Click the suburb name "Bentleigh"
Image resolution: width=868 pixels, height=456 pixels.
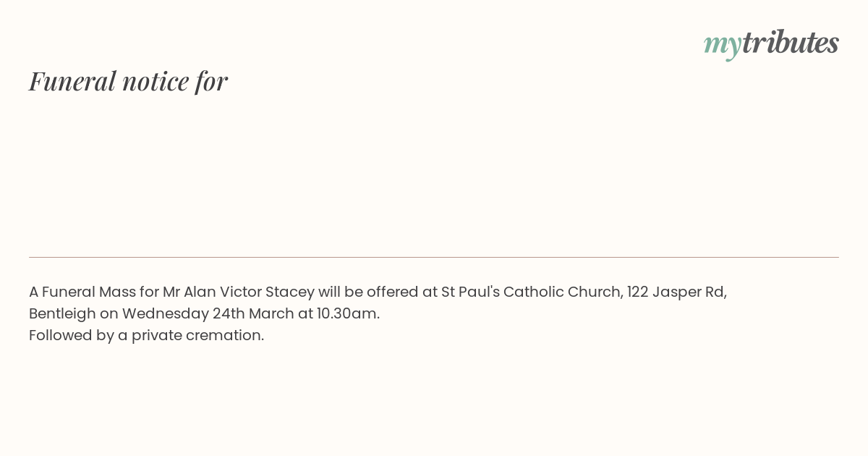pos(62,313)
